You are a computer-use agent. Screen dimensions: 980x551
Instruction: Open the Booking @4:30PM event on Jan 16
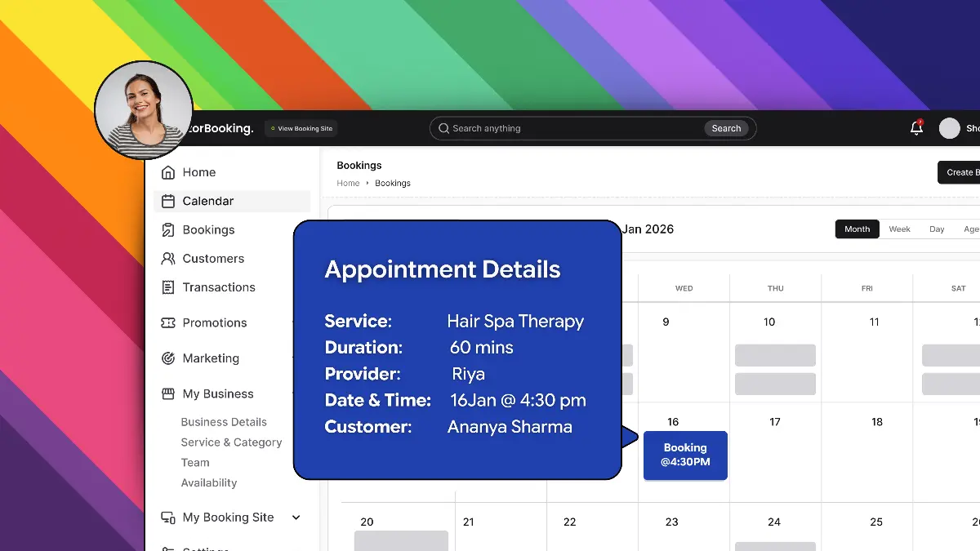[x=685, y=455]
